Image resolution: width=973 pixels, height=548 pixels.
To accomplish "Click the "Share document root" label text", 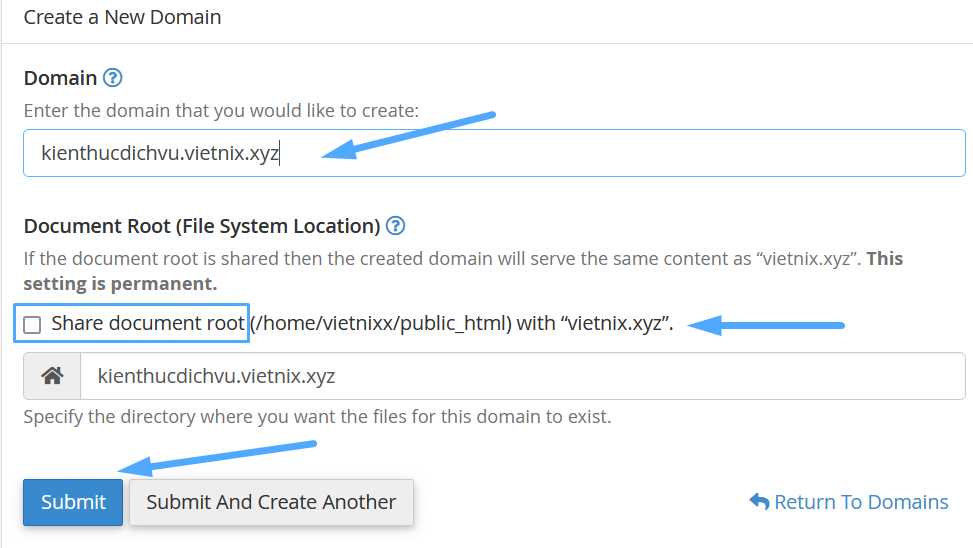I will [148, 323].
